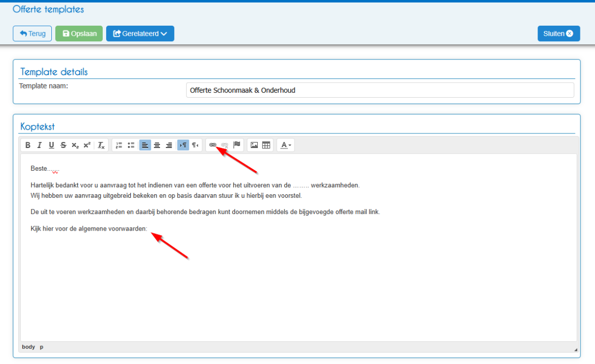
Task: Apply strikethrough formatting
Action: [x=63, y=145]
